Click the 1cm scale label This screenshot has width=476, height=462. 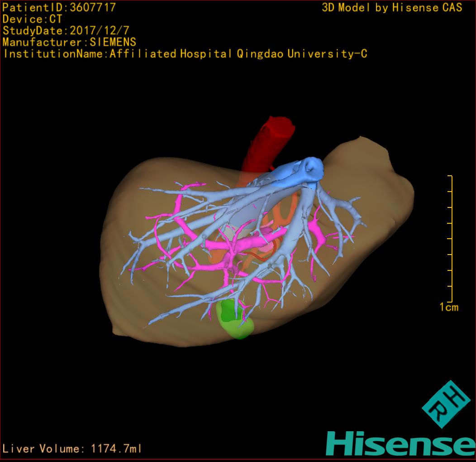(449, 307)
